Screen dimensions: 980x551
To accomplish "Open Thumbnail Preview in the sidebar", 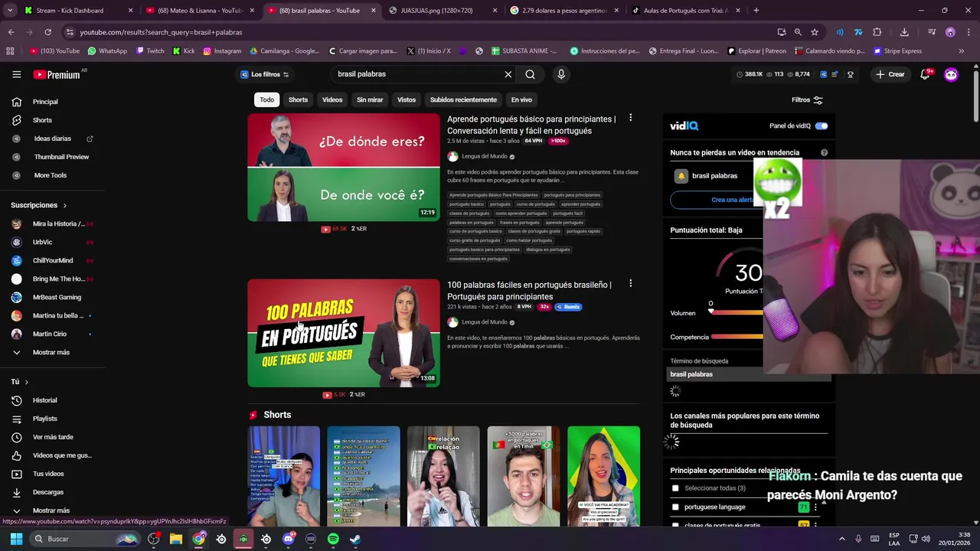I will pos(61,157).
